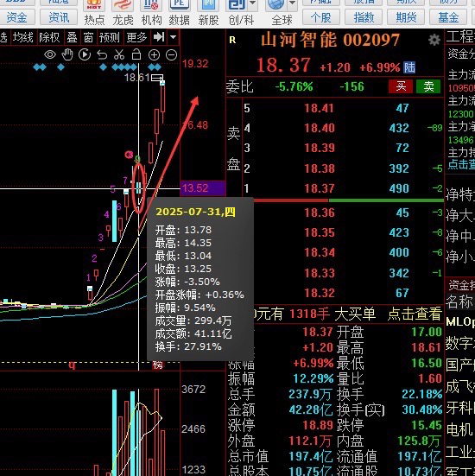The image size is (475, 476).
Task: Open settings gear beside 山河智能 title
Action: point(434,40)
